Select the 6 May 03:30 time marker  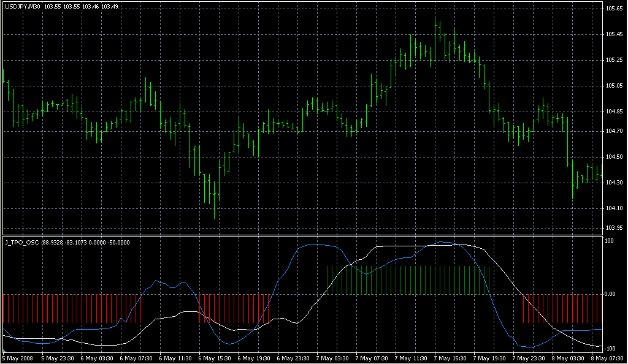pos(96,358)
